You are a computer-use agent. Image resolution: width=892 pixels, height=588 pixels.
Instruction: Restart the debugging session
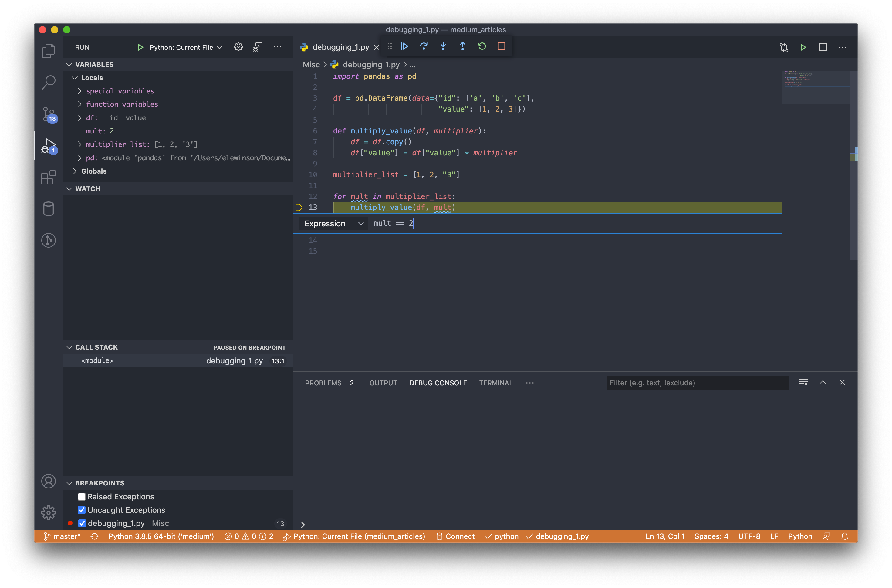click(482, 46)
